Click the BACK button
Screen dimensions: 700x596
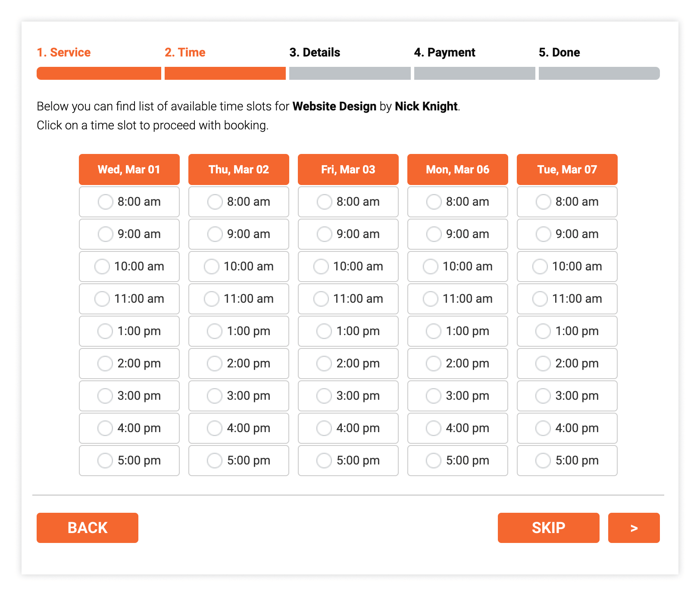pos(87,528)
